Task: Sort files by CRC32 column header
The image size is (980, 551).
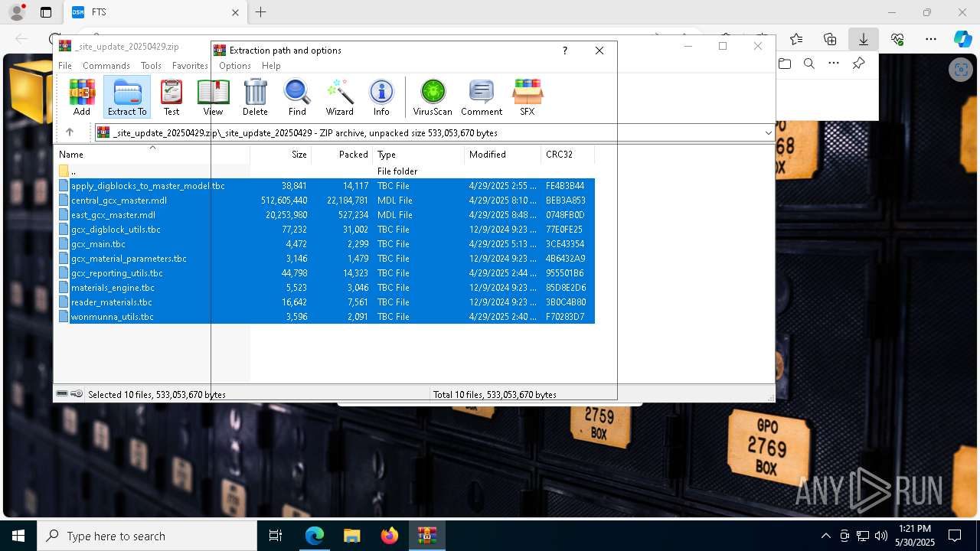Action: (x=567, y=155)
